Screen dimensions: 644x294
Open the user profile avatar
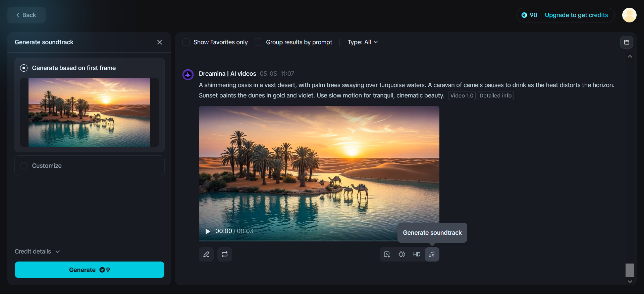(629, 15)
